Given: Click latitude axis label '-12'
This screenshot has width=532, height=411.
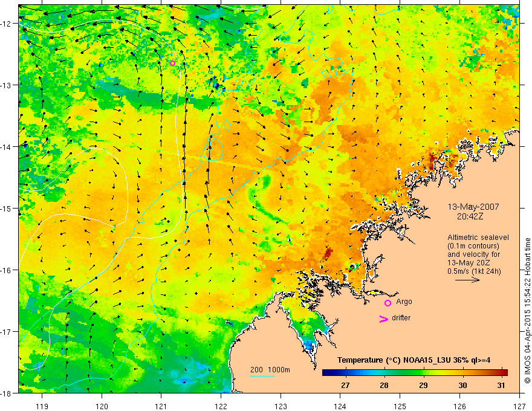Looking at the screenshot, I should pyautogui.click(x=7, y=24).
